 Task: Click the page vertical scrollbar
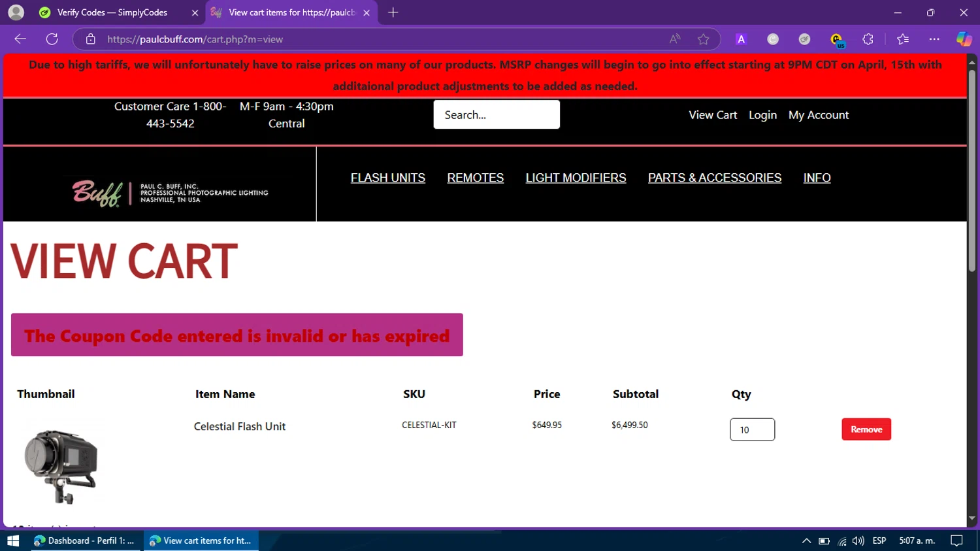point(972,170)
